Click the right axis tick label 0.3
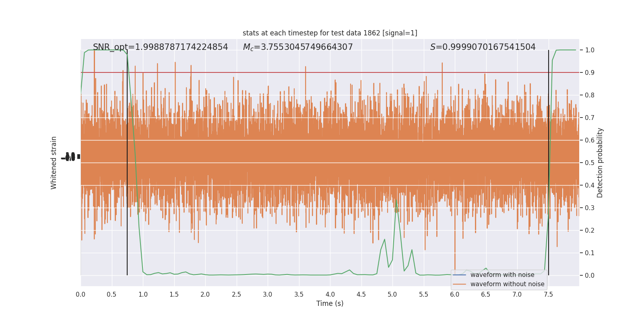 (590, 208)
